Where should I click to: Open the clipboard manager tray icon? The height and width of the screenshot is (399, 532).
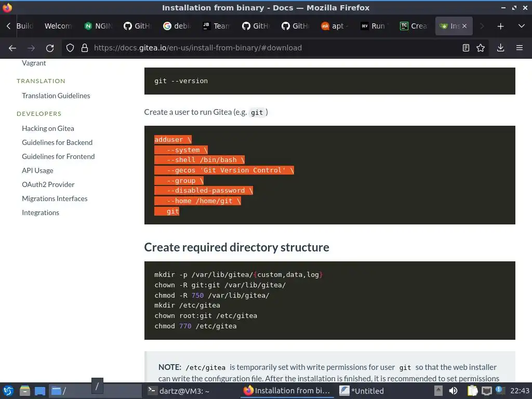pyautogui.click(x=472, y=391)
